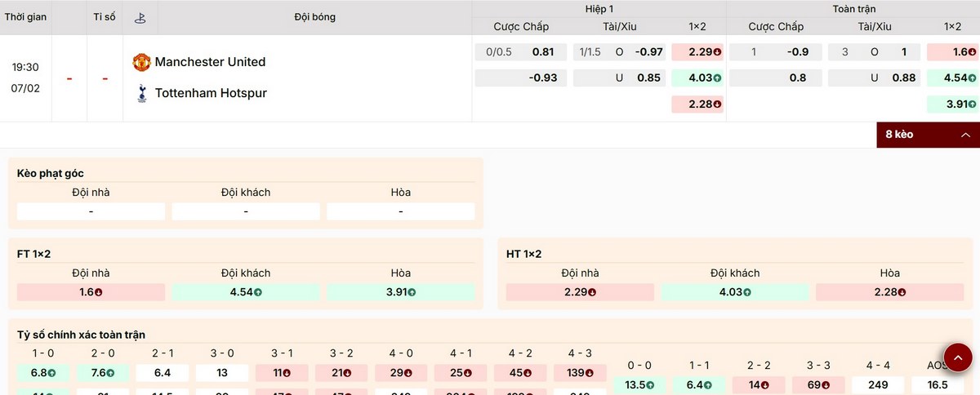The image size is (980, 395).
Task: Pick HT 1×2 draw odds 2.28
Action: click(x=889, y=292)
